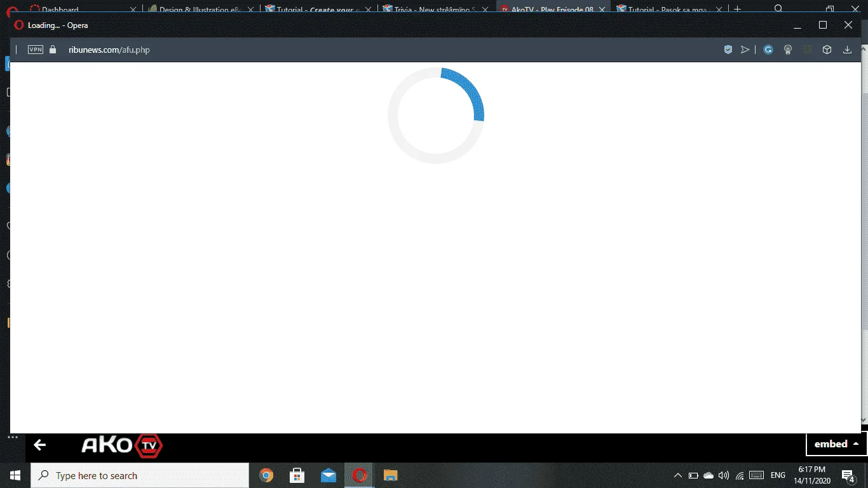Click the dark green square extension icon
The height and width of the screenshot is (488, 868).
click(x=808, y=50)
